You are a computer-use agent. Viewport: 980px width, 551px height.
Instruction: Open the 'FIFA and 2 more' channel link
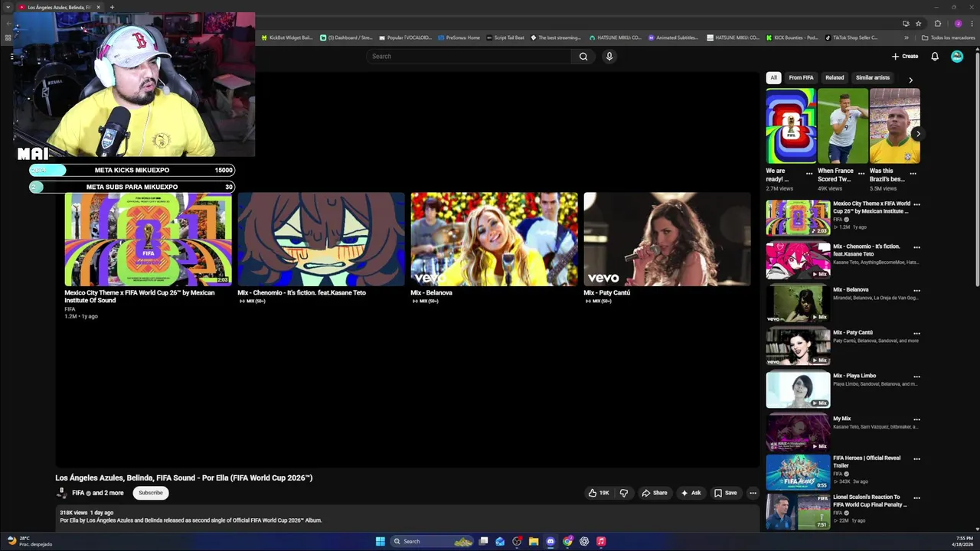click(97, 493)
